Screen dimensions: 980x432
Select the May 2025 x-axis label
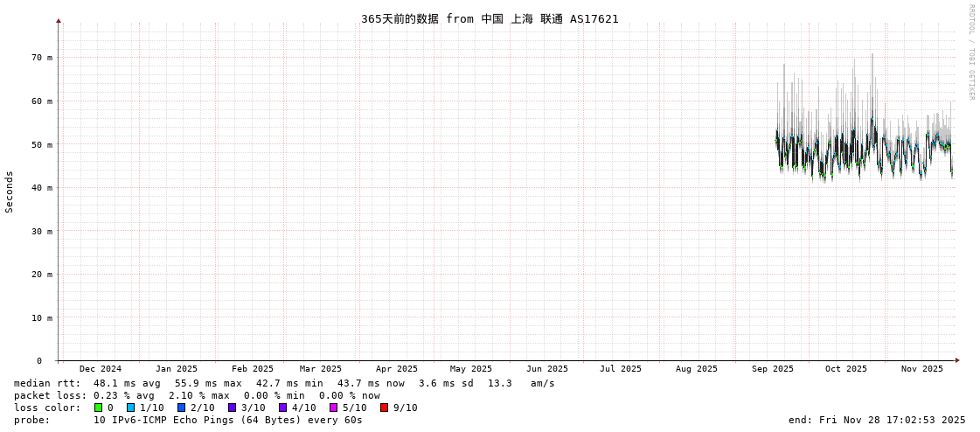[471, 369]
